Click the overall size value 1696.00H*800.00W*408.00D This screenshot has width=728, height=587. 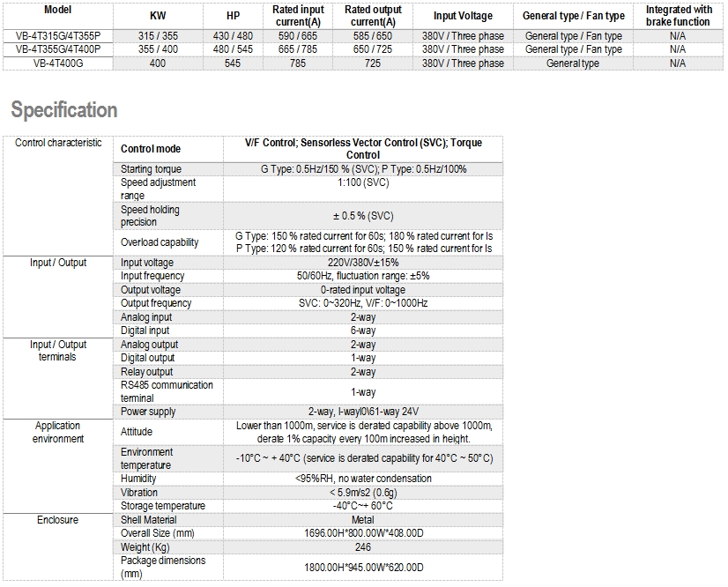pos(362,533)
